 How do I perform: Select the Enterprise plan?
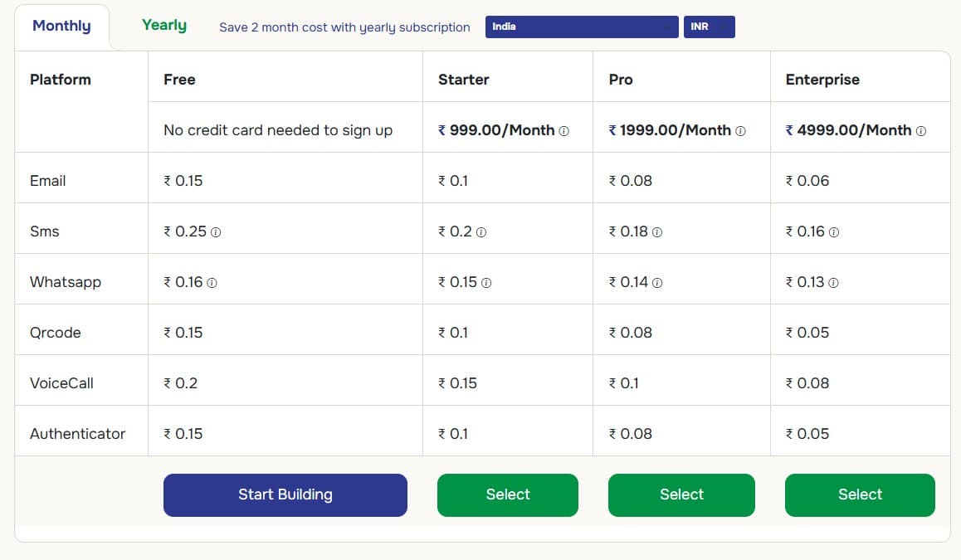click(x=860, y=494)
